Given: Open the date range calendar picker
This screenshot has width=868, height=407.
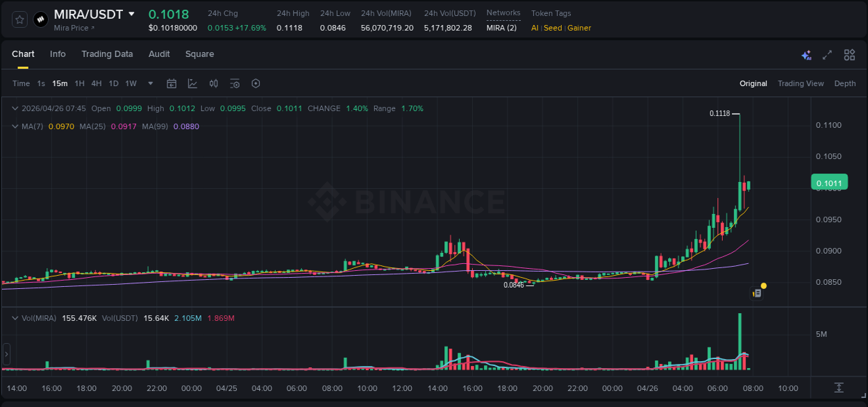Looking at the screenshot, I should [172, 83].
